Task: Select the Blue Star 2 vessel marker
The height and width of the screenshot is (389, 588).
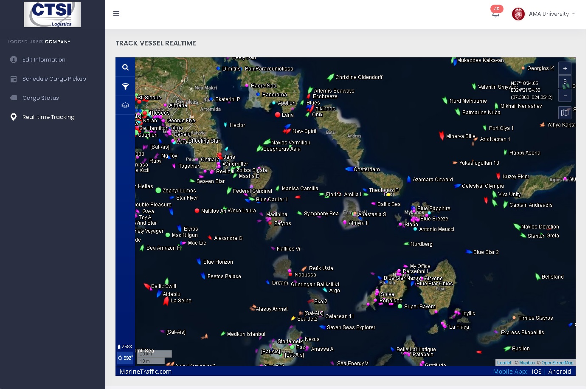Action: tap(469, 252)
